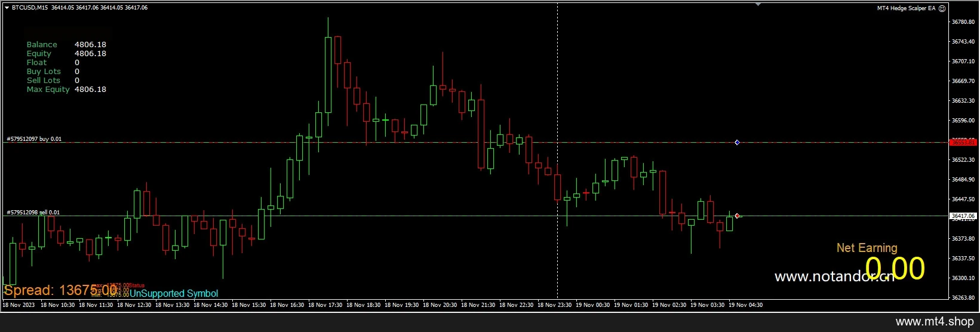Screen dimensions: 980x332
Task: Click the 19 Nov 02:30 time label
Action: (x=669, y=305)
